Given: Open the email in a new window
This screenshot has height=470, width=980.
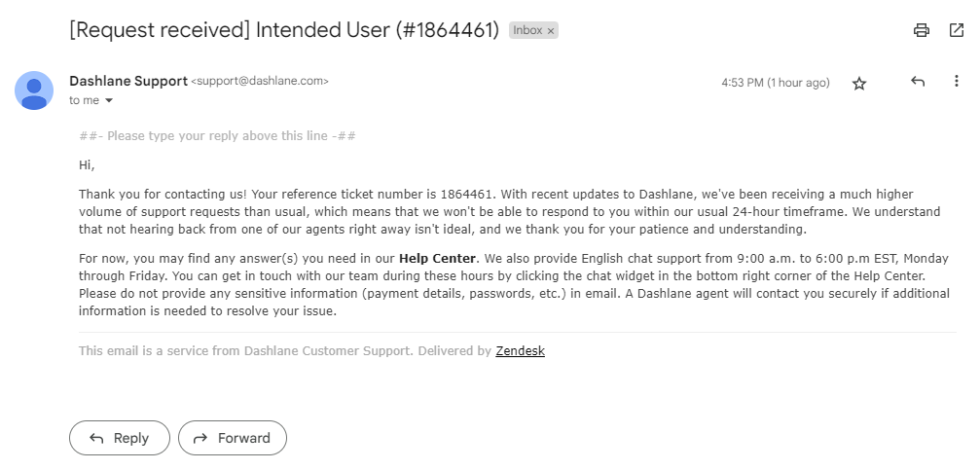Looking at the screenshot, I should pyautogui.click(x=956, y=30).
